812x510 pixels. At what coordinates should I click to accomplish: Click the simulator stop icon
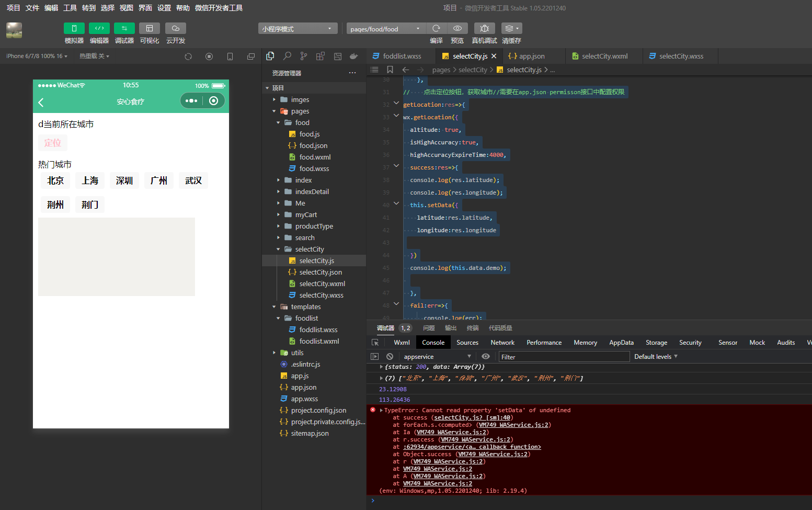tap(209, 56)
